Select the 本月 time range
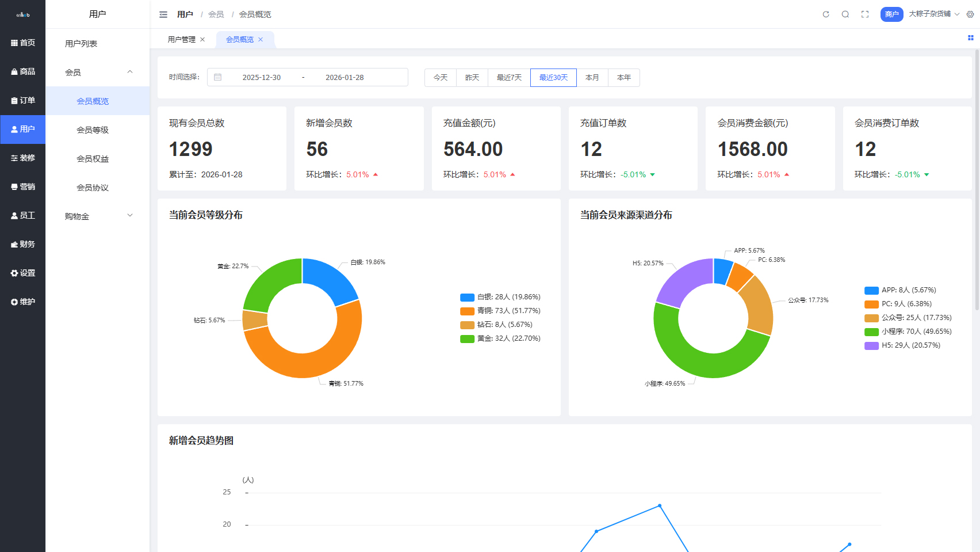The height and width of the screenshot is (552, 980). click(592, 78)
